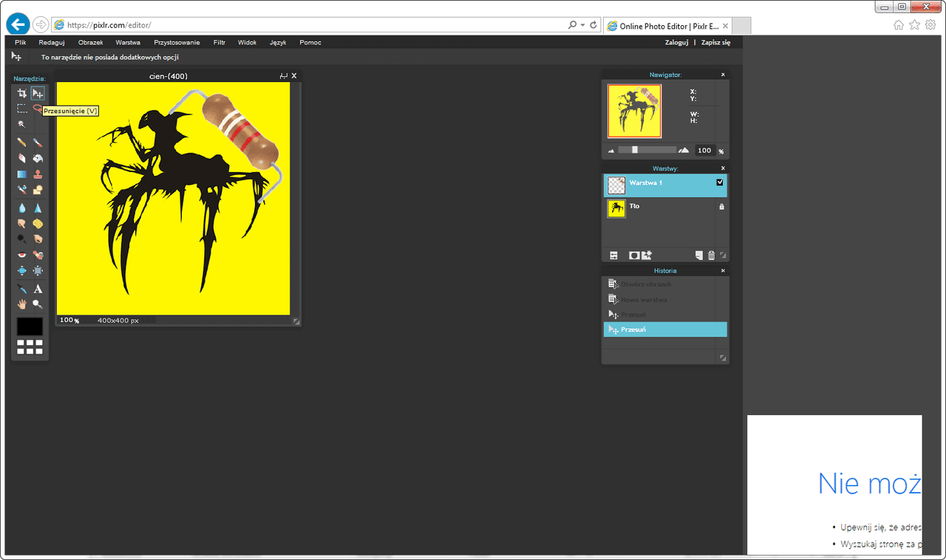Select the Zoom magnifier tool

click(x=38, y=304)
